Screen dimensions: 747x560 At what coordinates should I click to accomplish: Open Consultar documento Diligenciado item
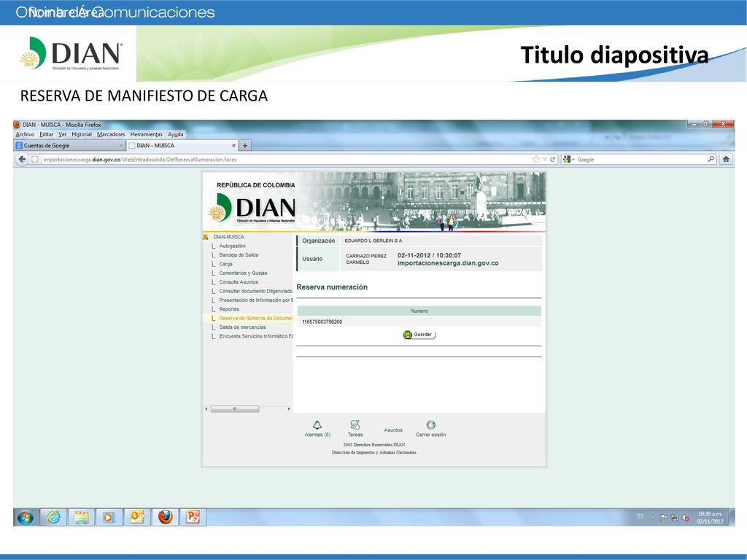256,291
